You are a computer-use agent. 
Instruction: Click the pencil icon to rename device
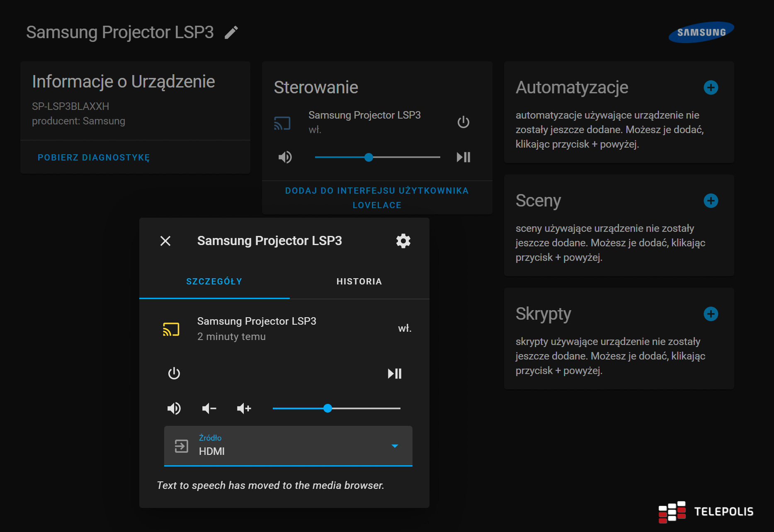coord(231,32)
